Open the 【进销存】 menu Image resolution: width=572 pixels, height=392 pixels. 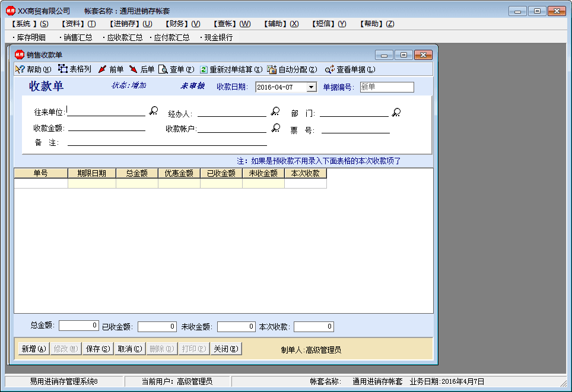click(131, 24)
